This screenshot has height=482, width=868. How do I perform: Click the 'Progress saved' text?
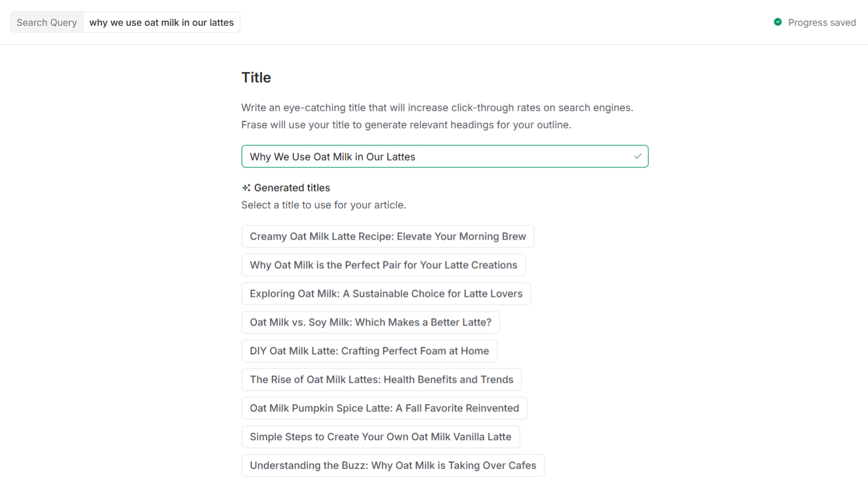[x=822, y=22]
